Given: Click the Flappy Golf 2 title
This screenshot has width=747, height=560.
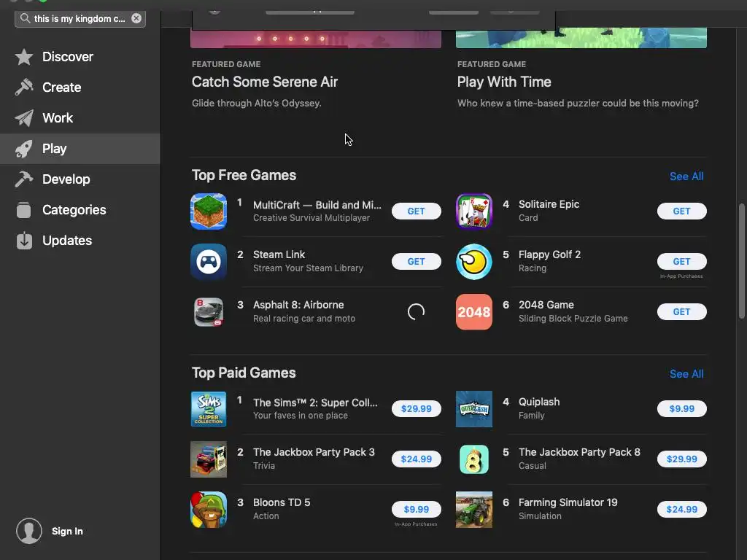Looking at the screenshot, I should pos(549,254).
